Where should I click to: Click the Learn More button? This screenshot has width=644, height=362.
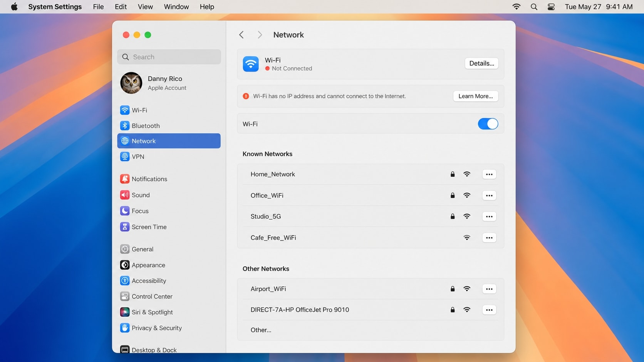[476, 96]
